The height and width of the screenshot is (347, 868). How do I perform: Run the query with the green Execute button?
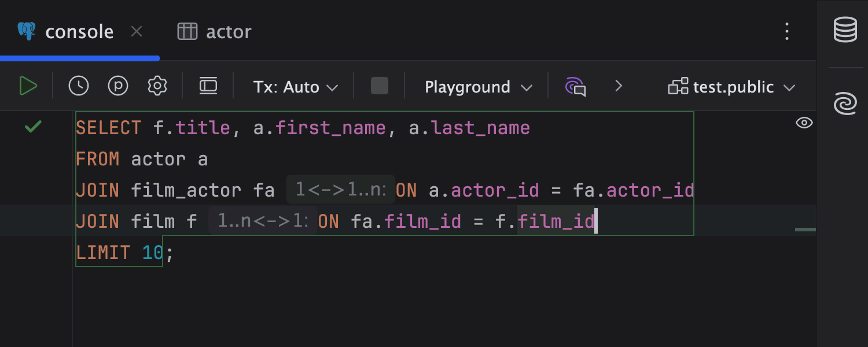[x=28, y=87]
